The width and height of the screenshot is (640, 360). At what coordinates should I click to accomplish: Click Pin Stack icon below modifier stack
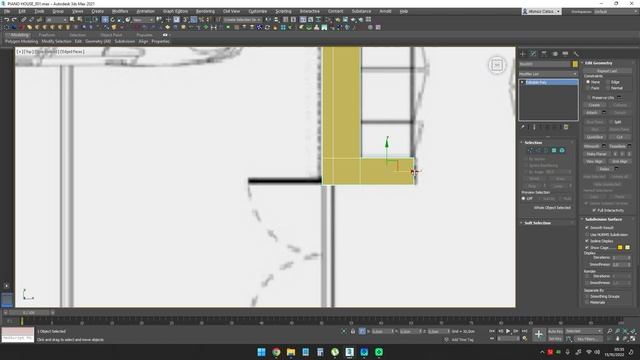click(x=522, y=127)
